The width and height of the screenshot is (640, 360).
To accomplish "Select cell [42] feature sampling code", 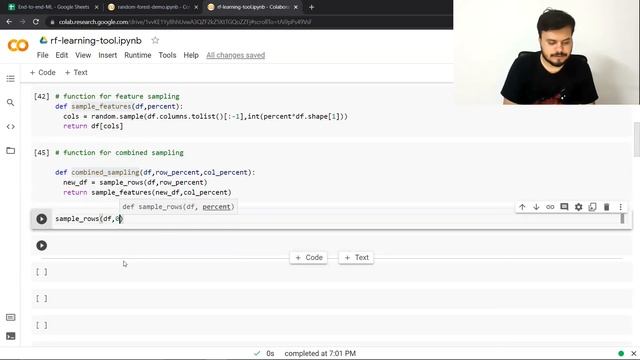I will coord(331,111).
